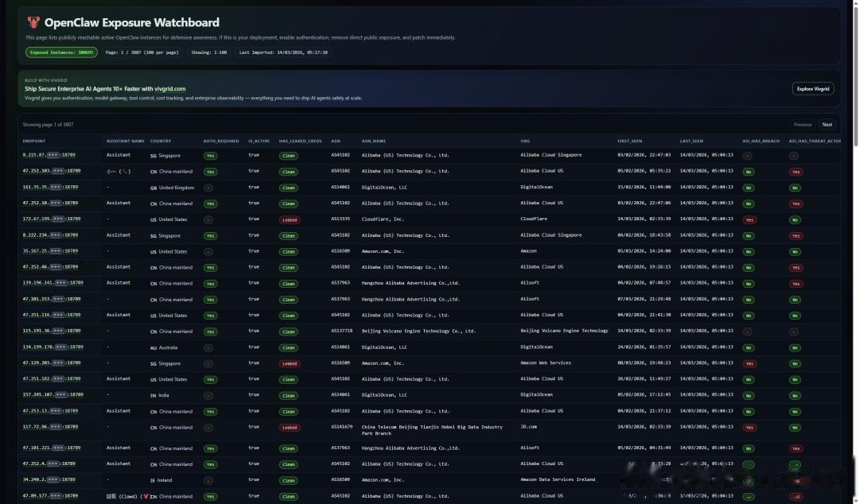Open endpoint 161.35.35.***:18789
This screenshot has height=504, width=859.
[x=50, y=187]
